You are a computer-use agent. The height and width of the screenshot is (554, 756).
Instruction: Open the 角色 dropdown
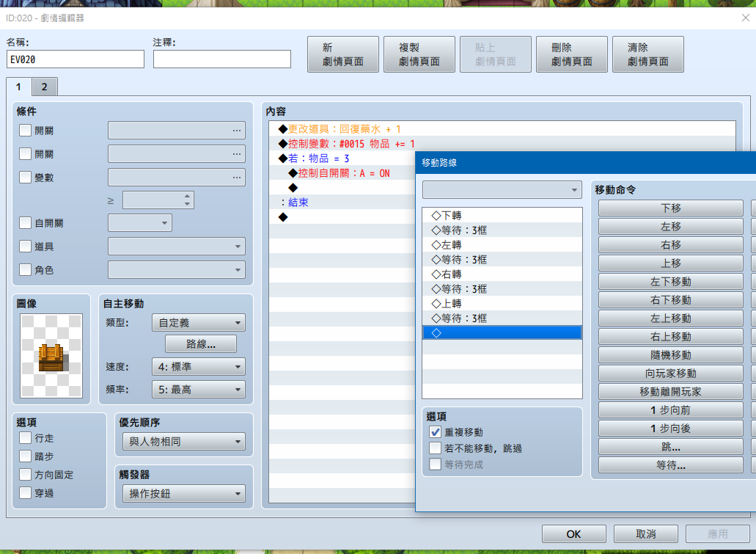click(x=177, y=270)
